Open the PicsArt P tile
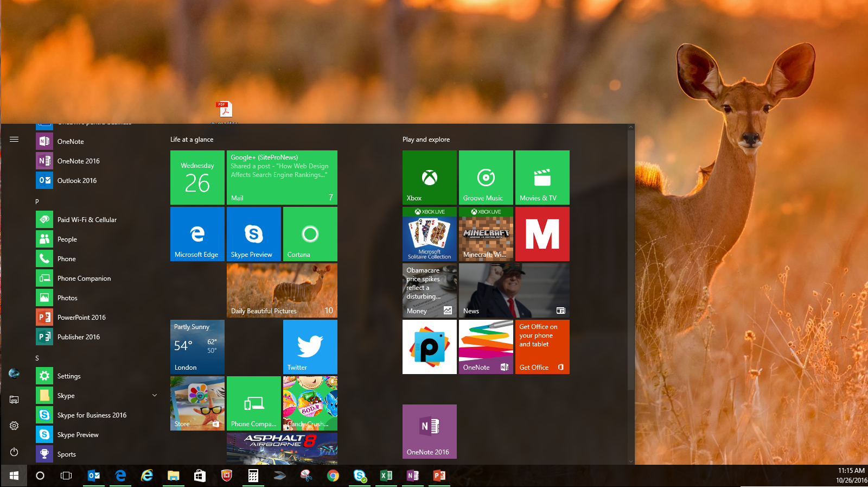This screenshot has width=868, height=487. pyautogui.click(x=430, y=347)
